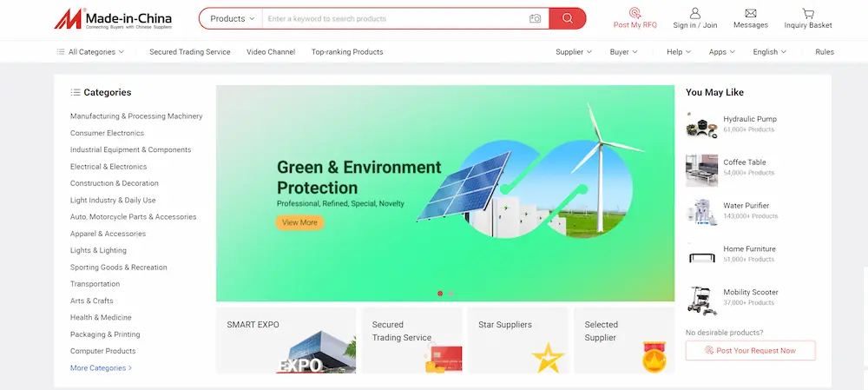Screen dimensions: 868x390
Task: Click the SMART EXPO building image
Action: tap(316, 352)
